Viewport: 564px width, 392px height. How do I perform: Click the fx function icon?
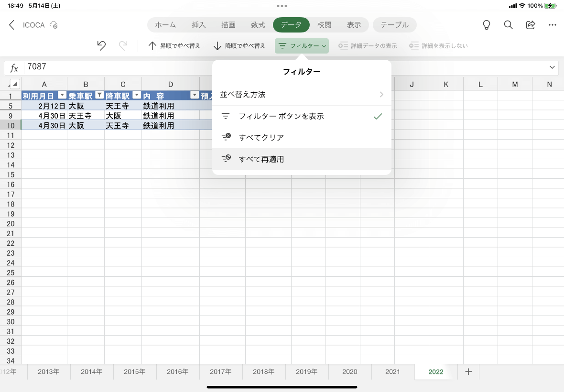coord(14,67)
